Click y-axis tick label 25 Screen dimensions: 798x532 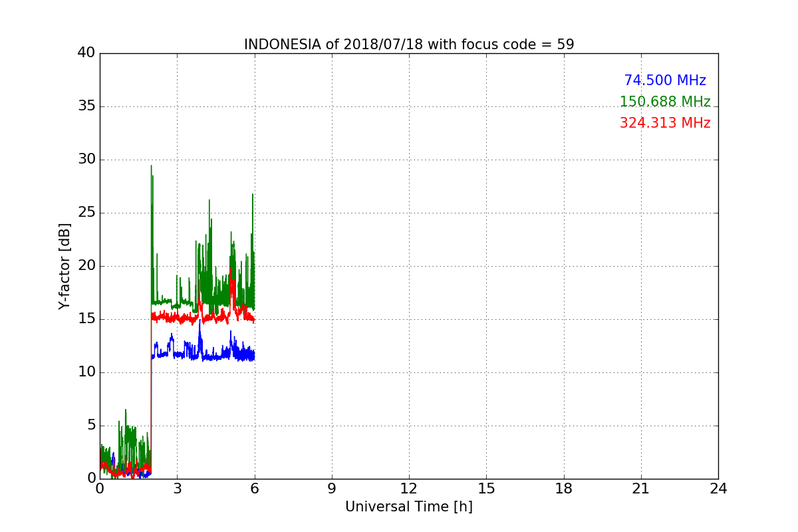point(86,213)
